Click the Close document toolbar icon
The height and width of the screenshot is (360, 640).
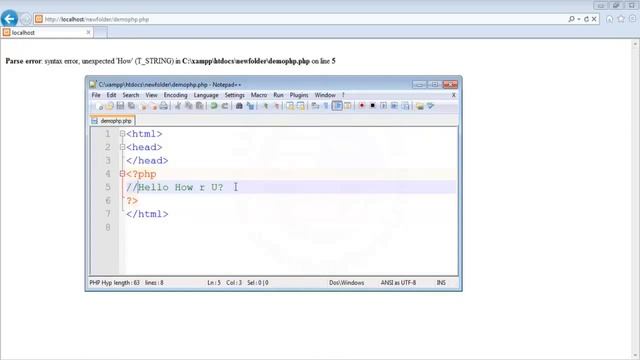coord(143,106)
